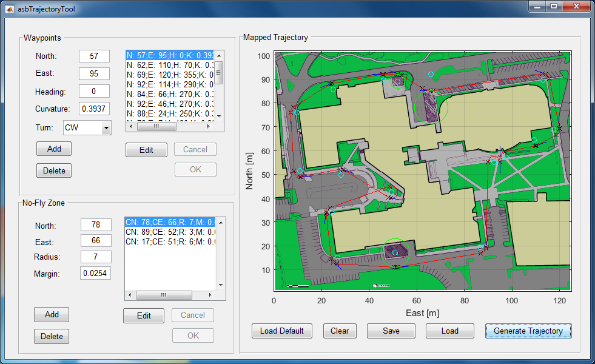Click no-fly zone list horizontal scrollbar
This screenshot has width=595, height=364.
164,295
